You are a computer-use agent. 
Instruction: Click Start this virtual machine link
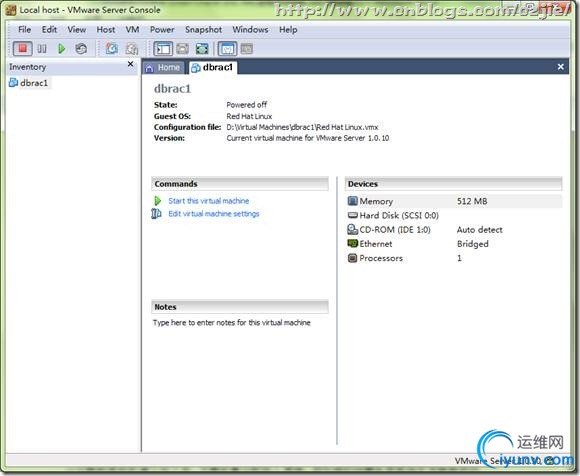click(x=209, y=201)
